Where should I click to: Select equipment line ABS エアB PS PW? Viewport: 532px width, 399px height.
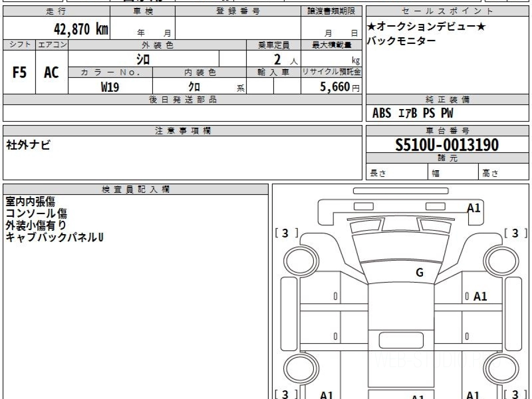(413, 113)
